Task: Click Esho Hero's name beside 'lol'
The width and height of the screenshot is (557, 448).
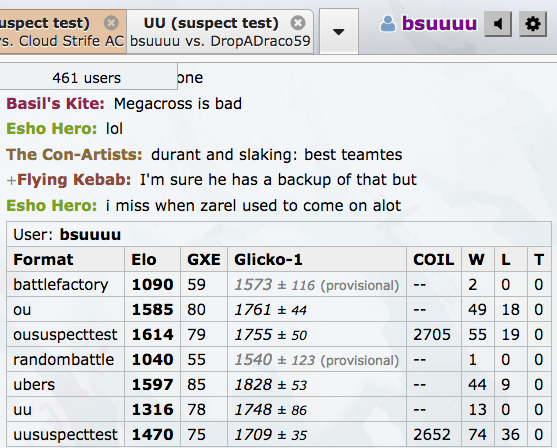Action: pos(52,129)
